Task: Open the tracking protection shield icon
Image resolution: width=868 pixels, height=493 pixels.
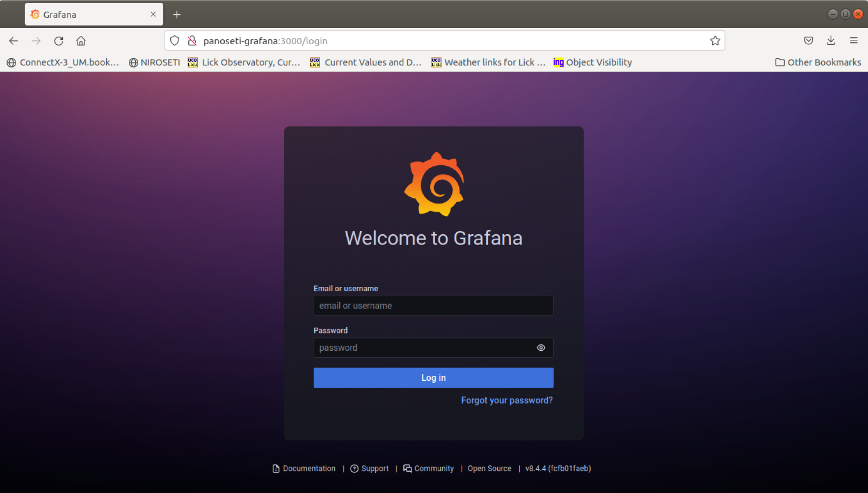Action: coord(175,41)
